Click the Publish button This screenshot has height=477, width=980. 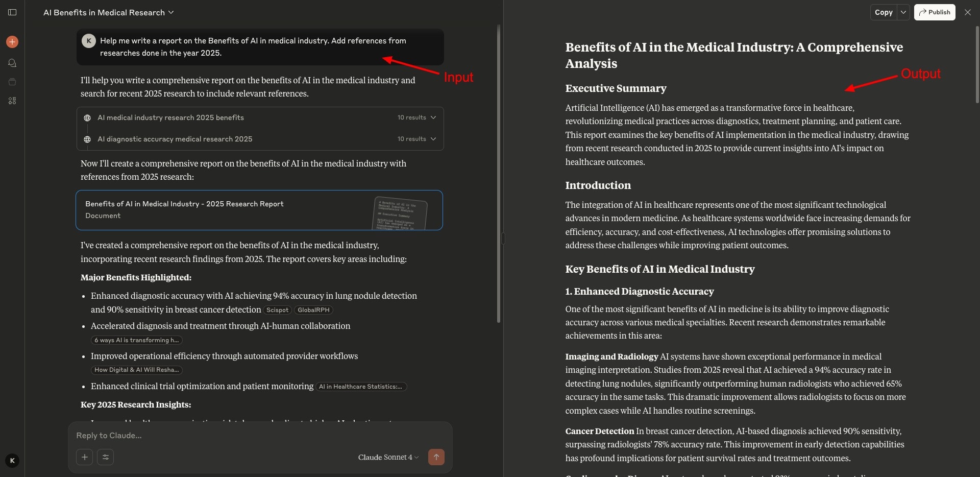(x=935, y=12)
